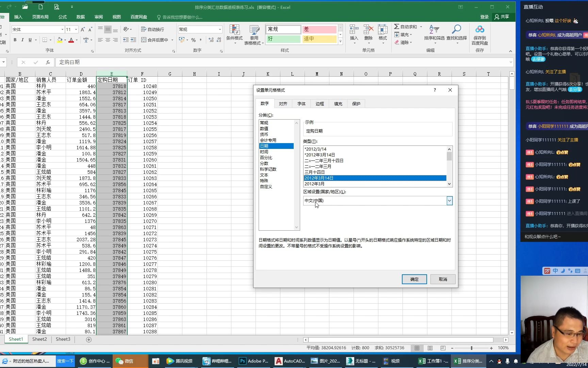Open the font size dropdown
The width and height of the screenshot is (588, 368).
tap(77, 29)
